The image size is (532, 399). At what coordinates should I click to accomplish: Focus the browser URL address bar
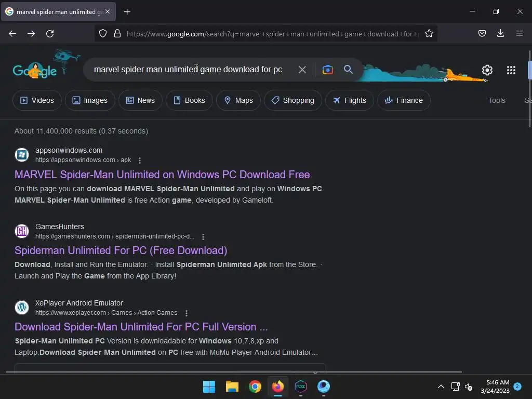point(272,34)
